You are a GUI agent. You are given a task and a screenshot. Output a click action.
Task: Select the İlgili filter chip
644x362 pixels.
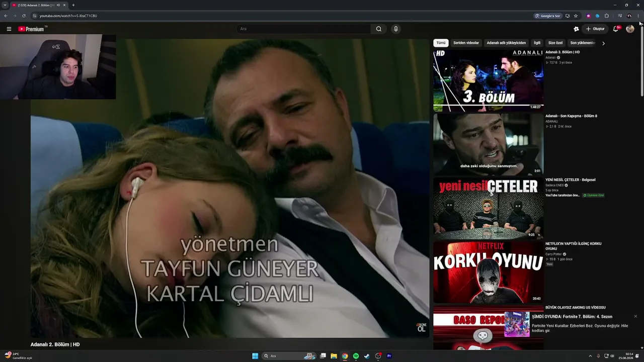point(537,43)
